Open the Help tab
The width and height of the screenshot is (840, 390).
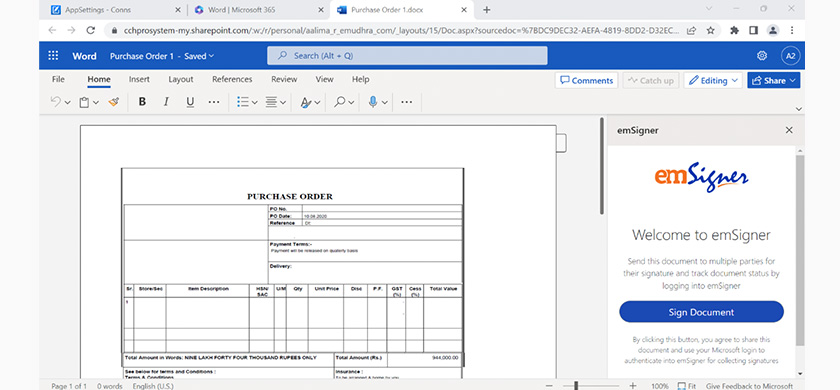361,79
